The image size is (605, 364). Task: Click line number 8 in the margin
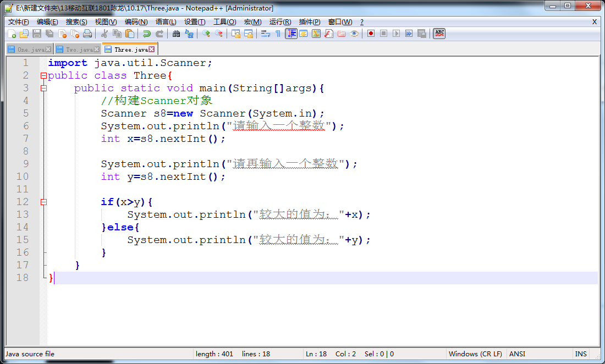coord(25,151)
